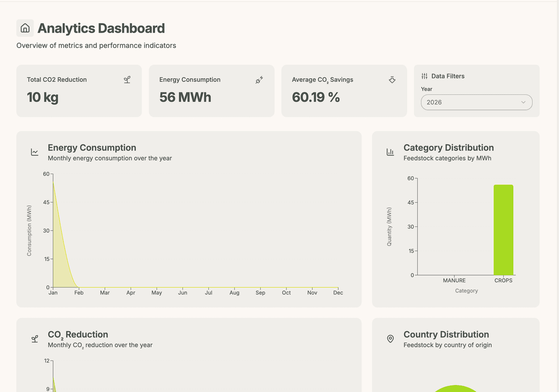The image size is (559, 392).
Task: Click the home icon beside Analytics Dashboard
Action: pos(25,28)
